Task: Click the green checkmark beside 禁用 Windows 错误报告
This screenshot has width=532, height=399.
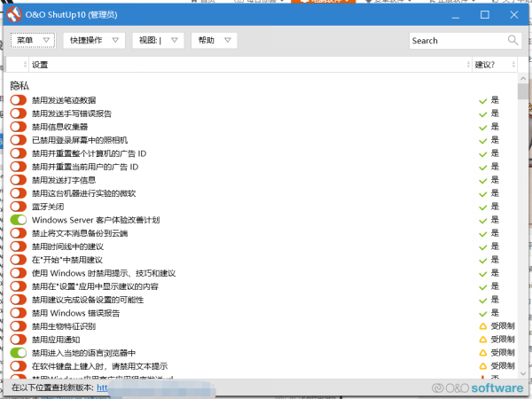Action: [x=483, y=314]
